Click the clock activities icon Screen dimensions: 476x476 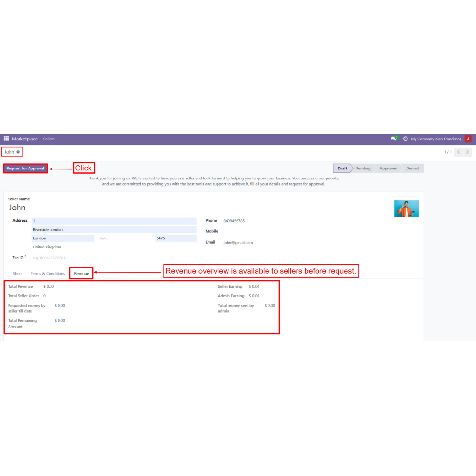406,139
